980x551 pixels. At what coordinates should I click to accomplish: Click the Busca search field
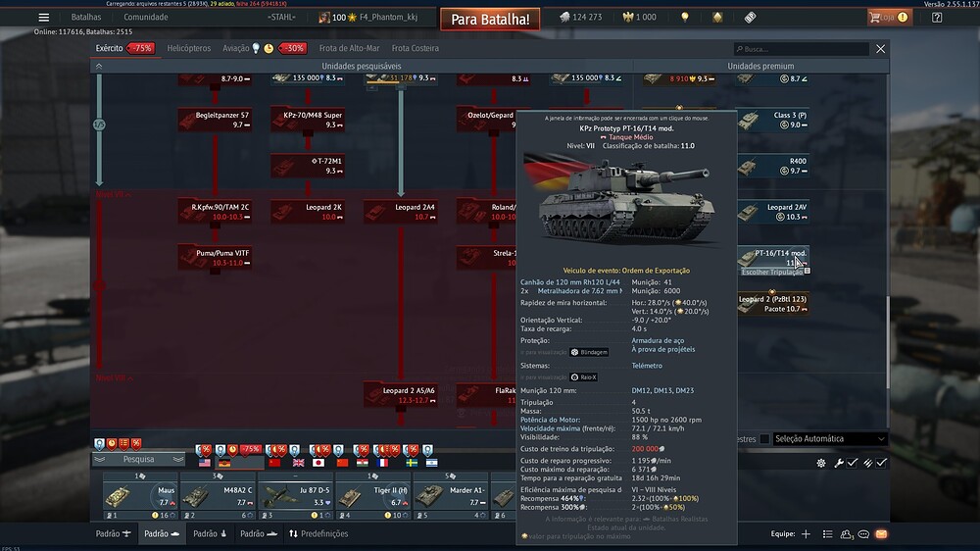(802, 49)
